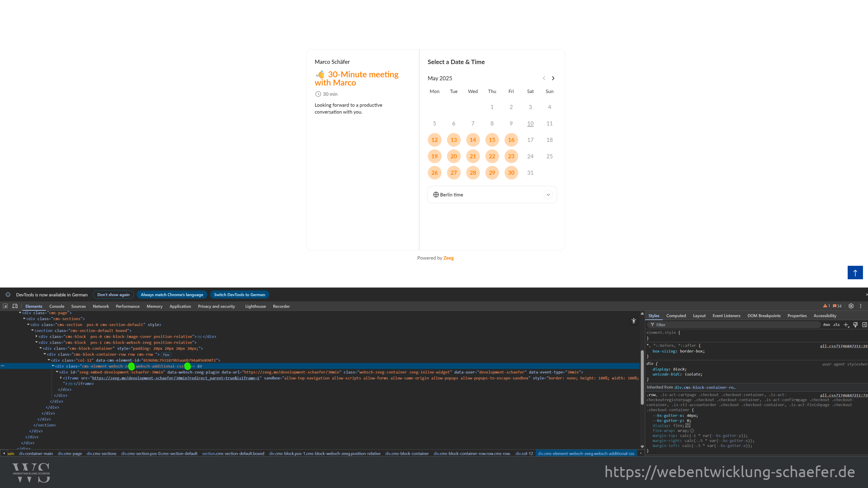Select May 30 on the calendar
868x488 pixels.
click(x=511, y=173)
